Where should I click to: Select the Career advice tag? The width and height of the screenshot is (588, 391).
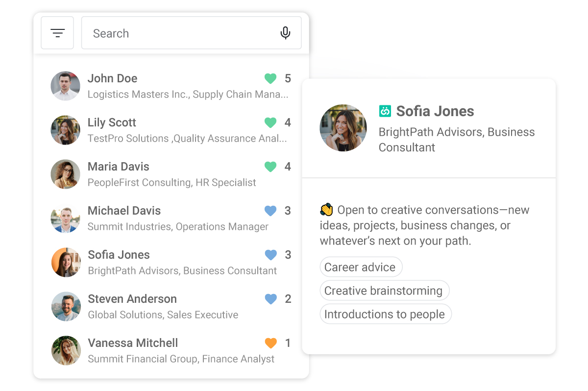tap(361, 267)
